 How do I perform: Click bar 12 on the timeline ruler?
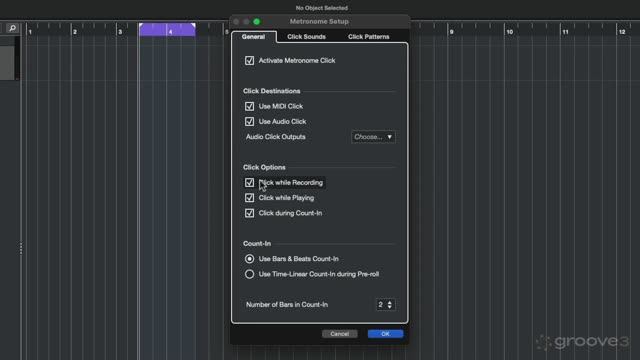tap(622, 32)
